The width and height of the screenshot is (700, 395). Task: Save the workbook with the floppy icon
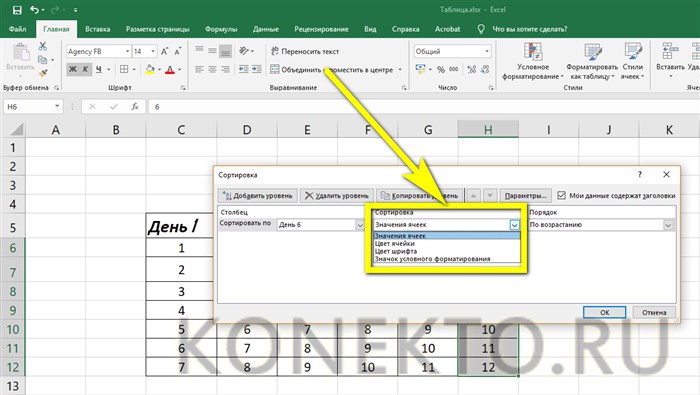17,10
